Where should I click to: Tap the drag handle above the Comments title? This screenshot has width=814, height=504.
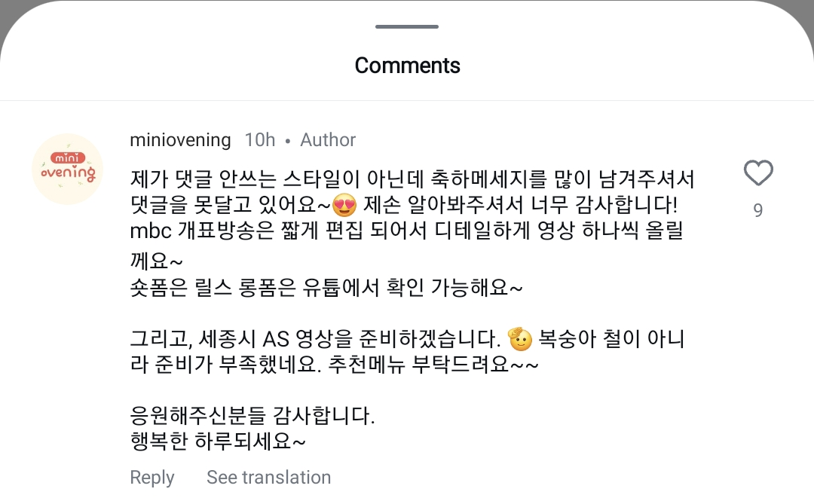[x=407, y=27]
